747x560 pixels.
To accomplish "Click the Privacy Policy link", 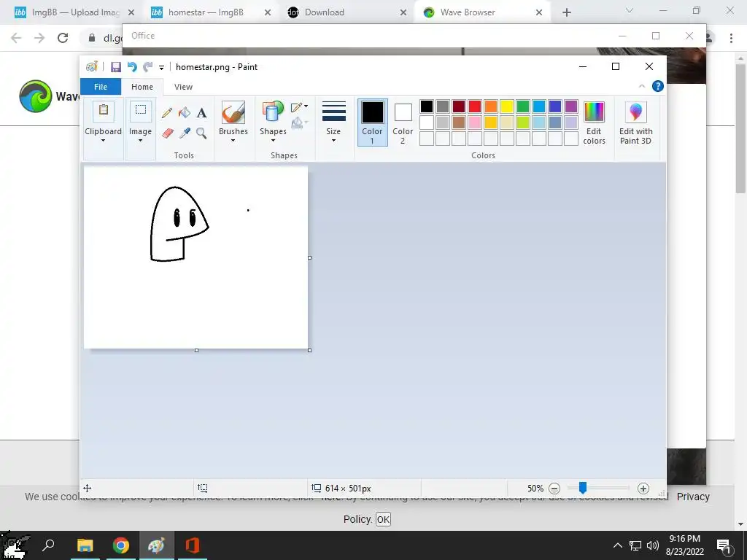I will (693, 497).
